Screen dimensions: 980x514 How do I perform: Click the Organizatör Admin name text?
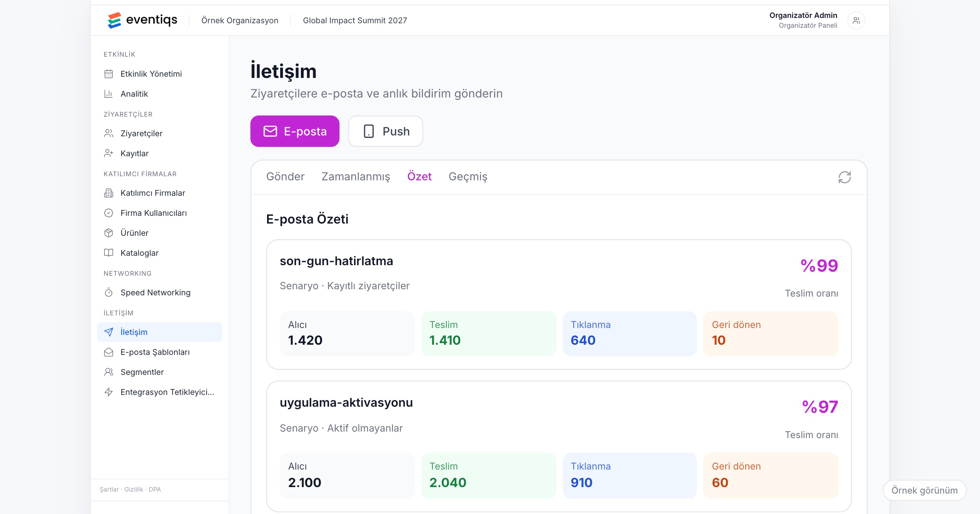(x=803, y=15)
